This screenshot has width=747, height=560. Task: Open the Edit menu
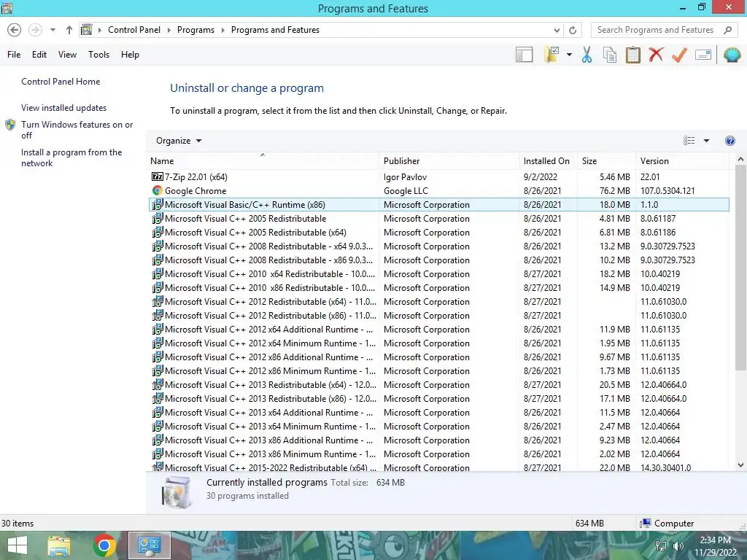tap(39, 55)
